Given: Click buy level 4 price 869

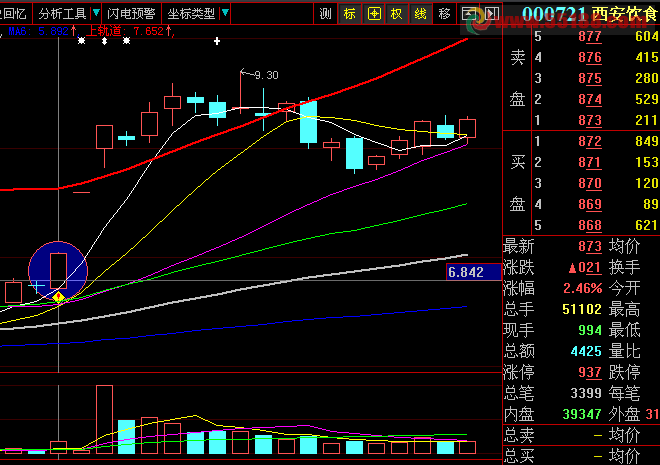Looking at the screenshot, I should tap(590, 205).
